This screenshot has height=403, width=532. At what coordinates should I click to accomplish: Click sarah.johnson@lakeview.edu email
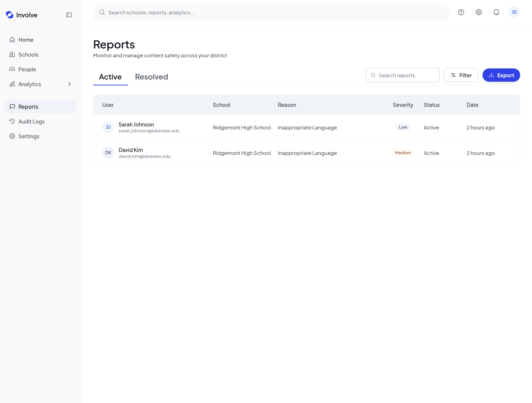149,131
